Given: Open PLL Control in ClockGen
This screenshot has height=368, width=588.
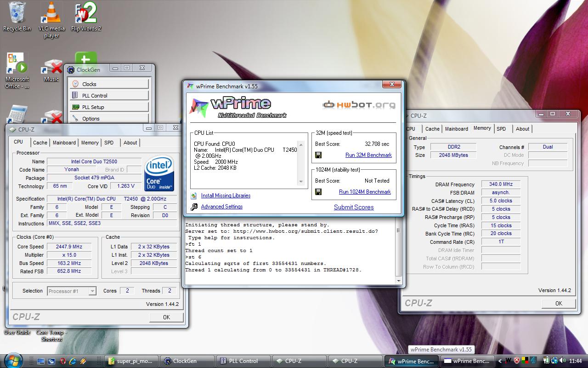Looking at the screenshot, I should coord(109,96).
